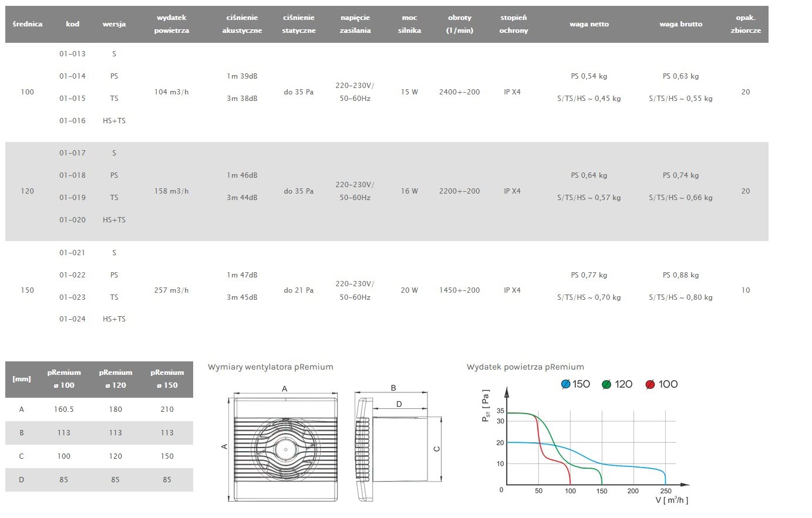Select product code 01-017
The height and width of the screenshot is (518, 812).
click(x=72, y=153)
